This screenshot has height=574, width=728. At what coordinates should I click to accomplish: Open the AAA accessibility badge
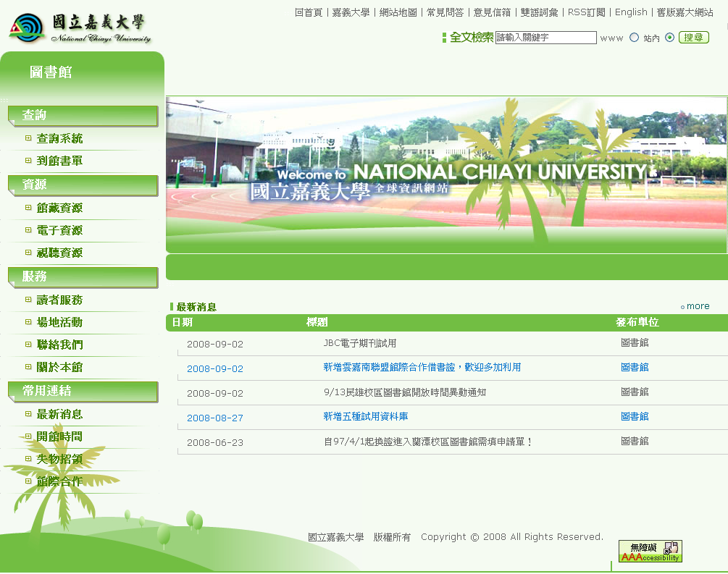pos(650,552)
